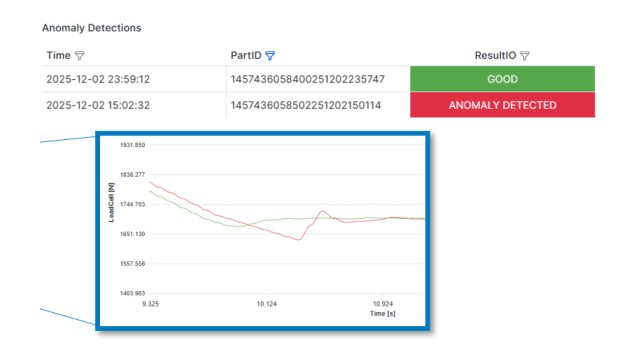
Task: Open the ResultIO column filter icon
Action: coord(525,56)
